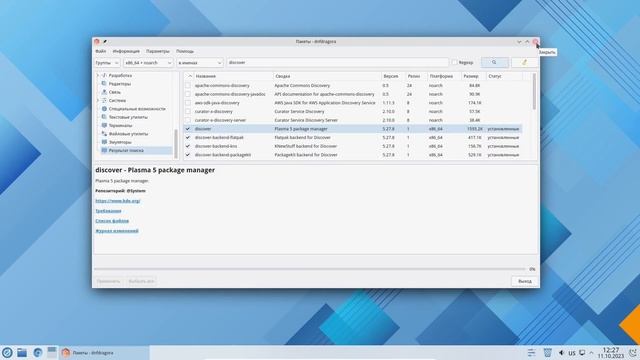Expand the Разработка tree node
This screenshot has width=640, height=360.
point(98,76)
